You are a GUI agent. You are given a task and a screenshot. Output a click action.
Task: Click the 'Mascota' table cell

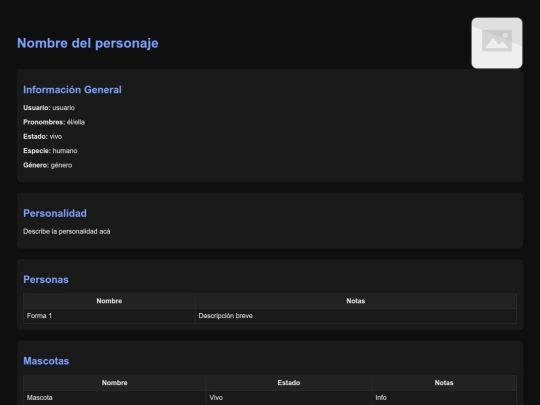(115, 398)
